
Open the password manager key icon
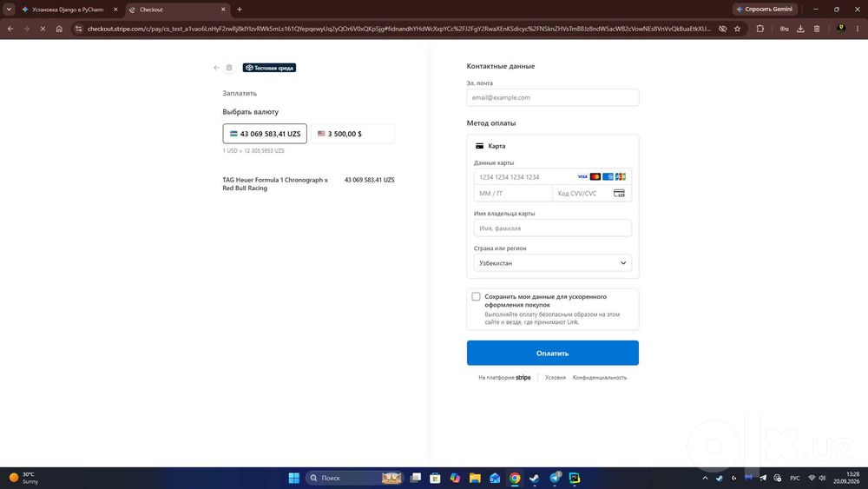click(x=784, y=29)
